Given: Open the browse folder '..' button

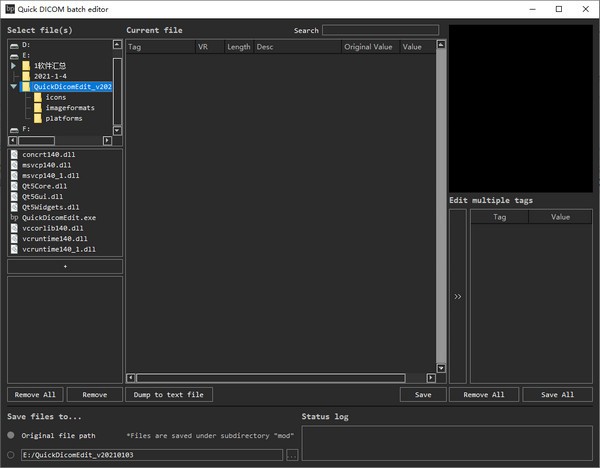Looking at the screenshot, I should [292, 455].
